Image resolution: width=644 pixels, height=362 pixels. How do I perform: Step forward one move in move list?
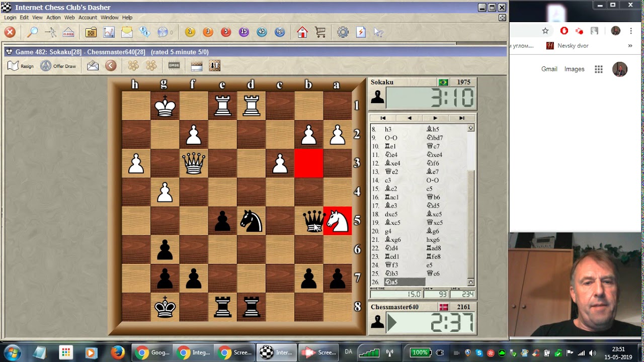click(x=435, y=118)
